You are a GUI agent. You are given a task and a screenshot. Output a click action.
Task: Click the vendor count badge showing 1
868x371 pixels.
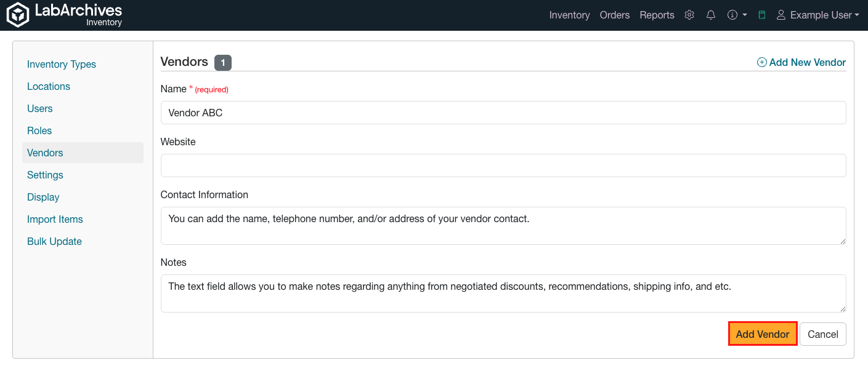pyautogui.click(x=222, y=62)
